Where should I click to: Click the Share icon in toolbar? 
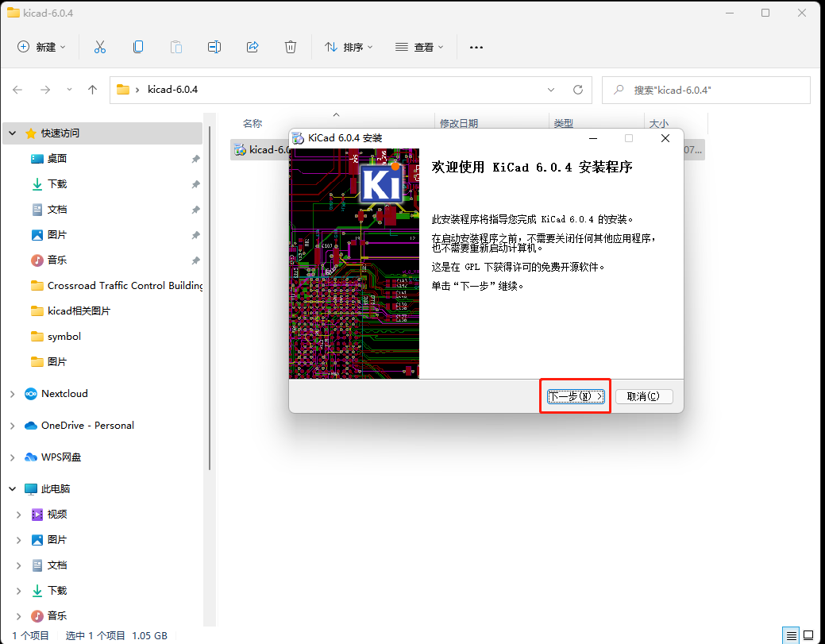tap(253, 48)
